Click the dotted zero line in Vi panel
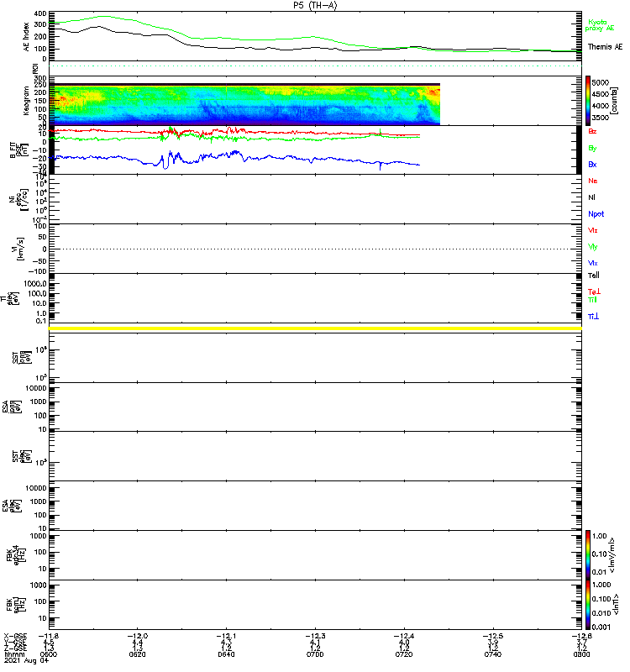The image size is (630, 672). tap(315, 249)
